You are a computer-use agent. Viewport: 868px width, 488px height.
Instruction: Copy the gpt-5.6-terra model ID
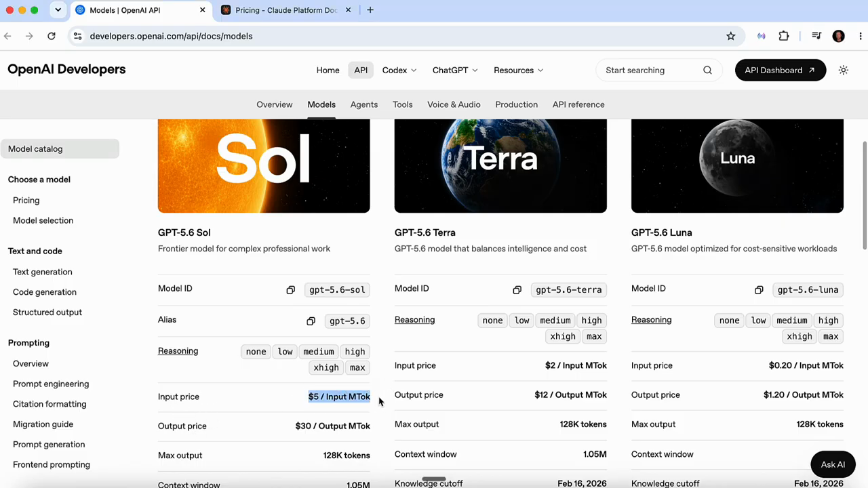[x=517, y=290]
